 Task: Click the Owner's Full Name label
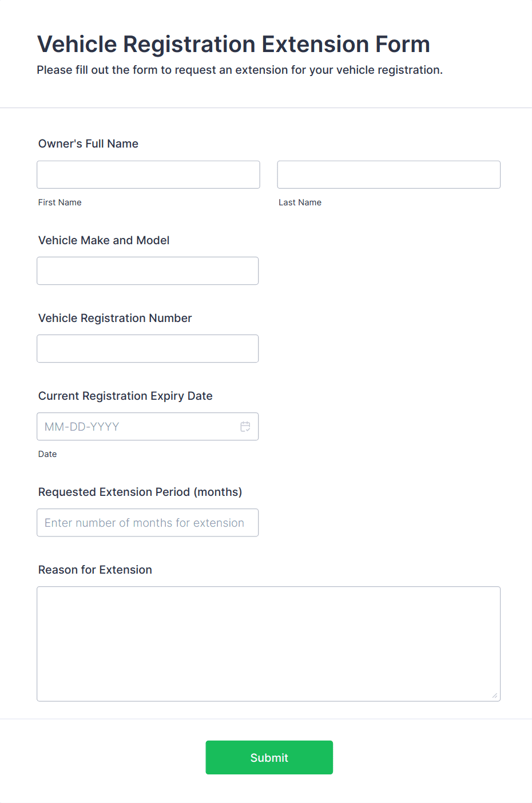coord(88,144)
